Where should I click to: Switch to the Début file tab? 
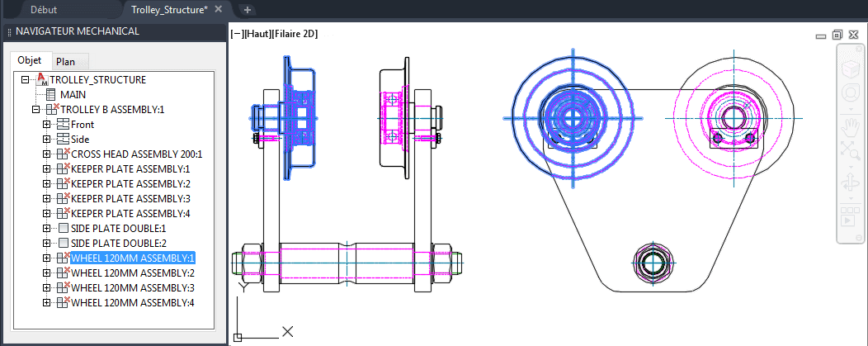pos(44,9)
